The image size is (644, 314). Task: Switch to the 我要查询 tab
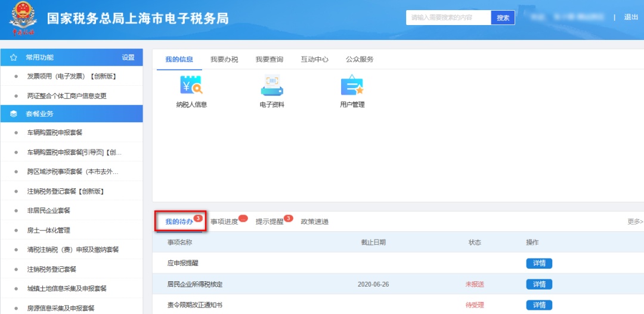click(270, 60)
